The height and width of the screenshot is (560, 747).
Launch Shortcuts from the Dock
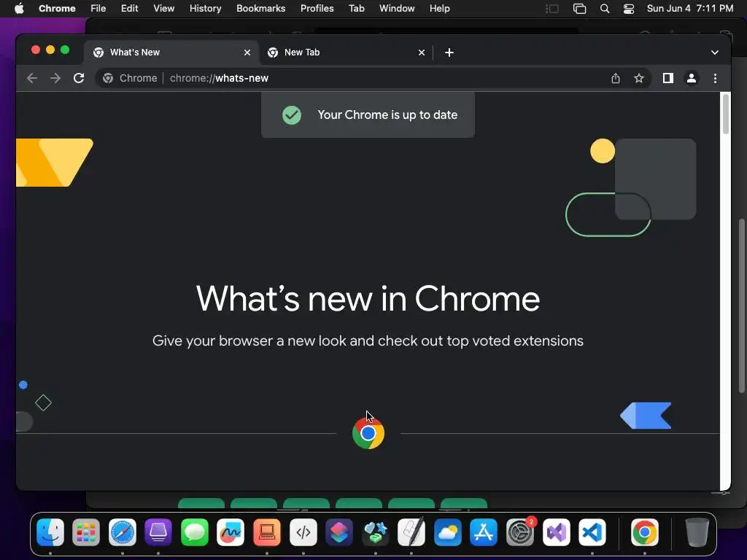click(x=339, y=532)
